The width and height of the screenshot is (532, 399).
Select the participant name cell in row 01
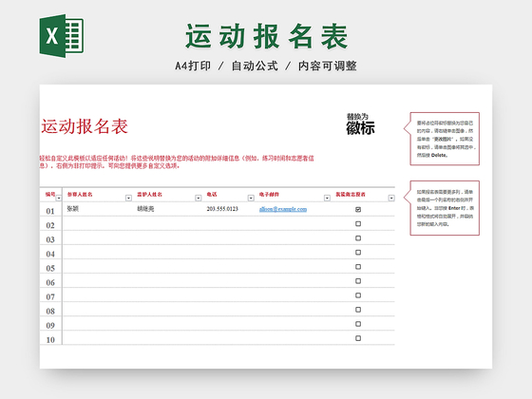pos(72,209)
